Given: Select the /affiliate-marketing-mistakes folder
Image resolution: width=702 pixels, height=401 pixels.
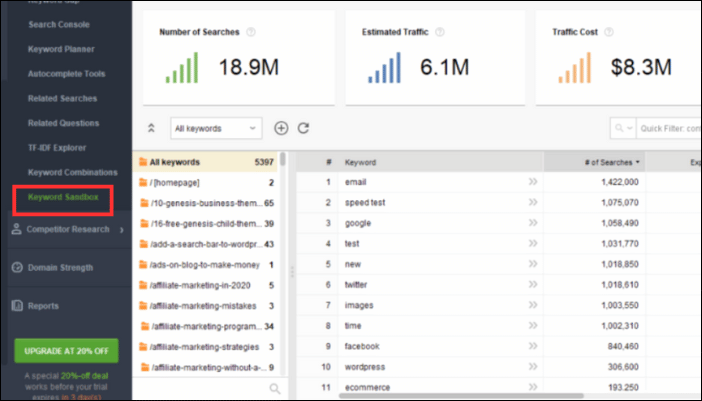Looking at the screenshot, I should coord(206,306).
